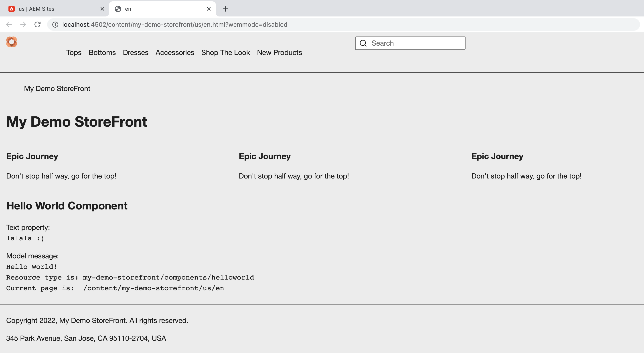Click the browser back arrow
The height and width of the screenshot is (353, 644).
9,24
